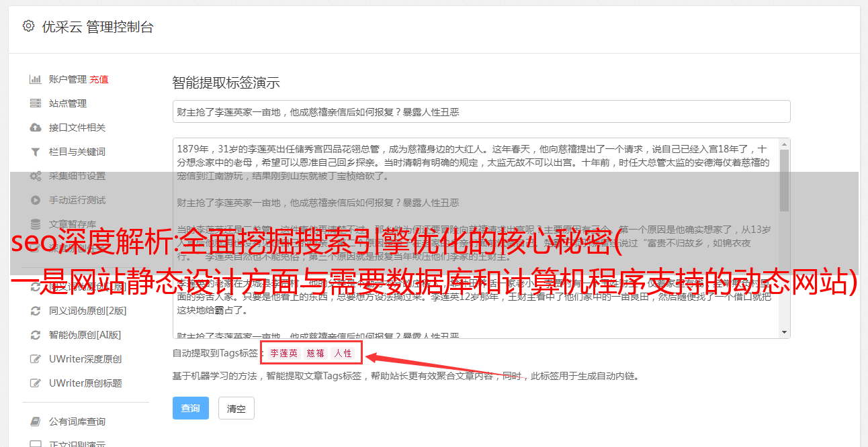
Task: Click the filter icon for 栏目与关键词
Action: click(x=36, y=152)
